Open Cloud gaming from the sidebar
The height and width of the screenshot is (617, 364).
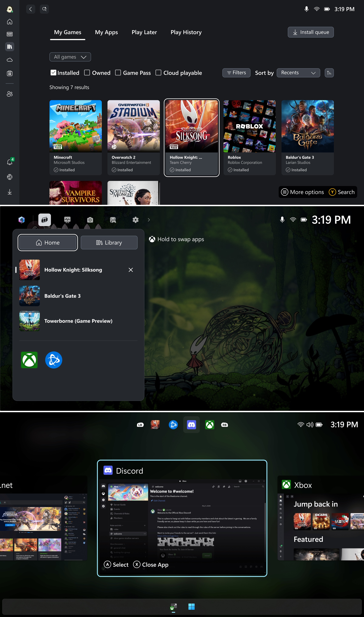tap(10, 60)
